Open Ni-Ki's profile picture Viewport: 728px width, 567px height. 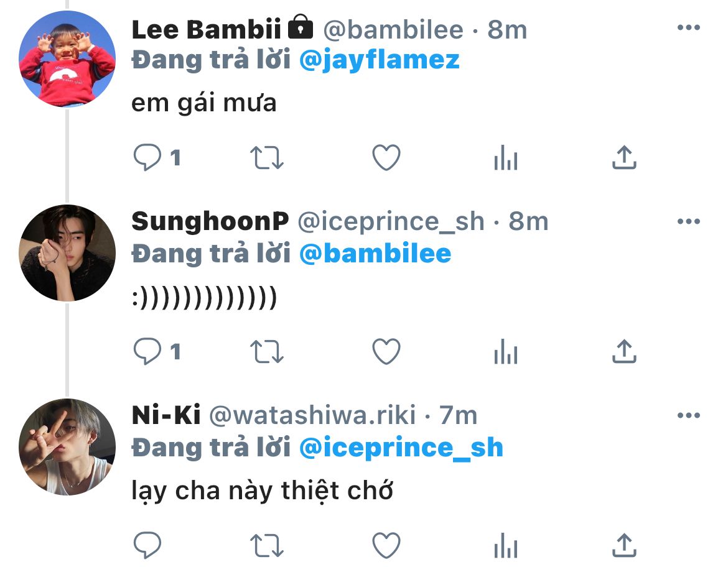(67, 447)
